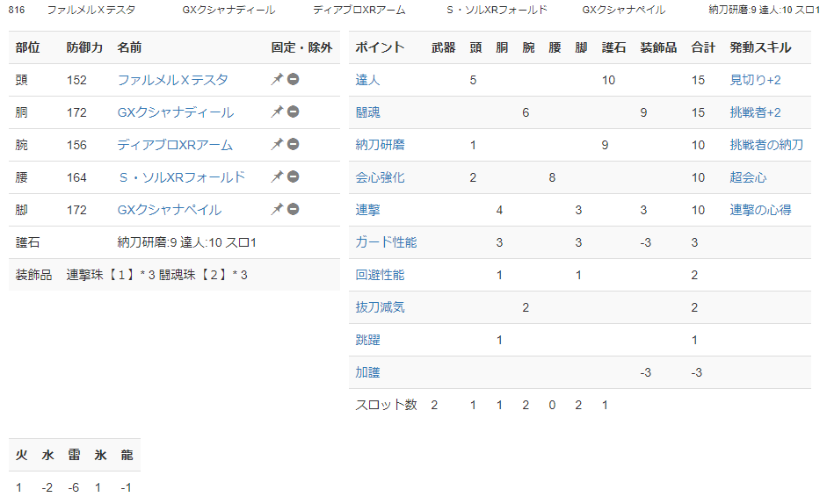Open the GXクシャナディール armor link

pos(175,112)
